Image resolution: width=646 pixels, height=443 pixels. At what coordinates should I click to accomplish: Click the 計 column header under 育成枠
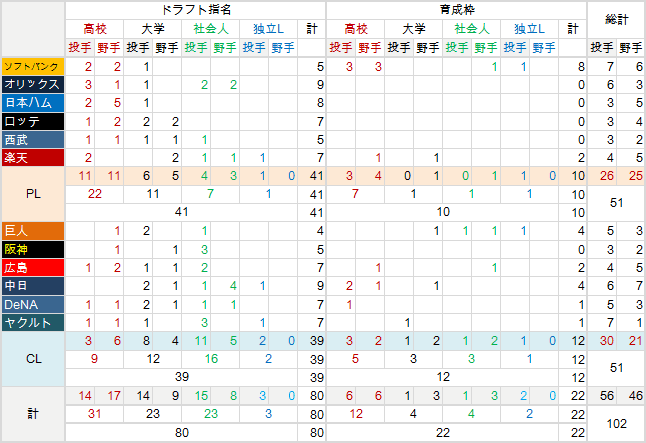coord(573,29)
